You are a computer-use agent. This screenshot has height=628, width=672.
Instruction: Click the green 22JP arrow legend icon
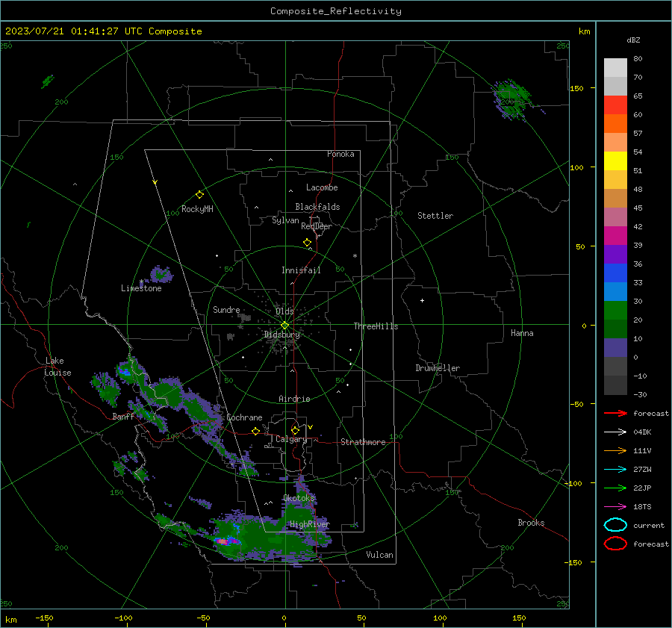coord(615,488)
